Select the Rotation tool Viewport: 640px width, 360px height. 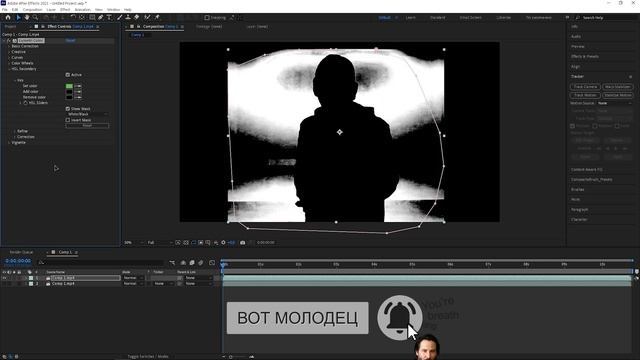point(73,18)
